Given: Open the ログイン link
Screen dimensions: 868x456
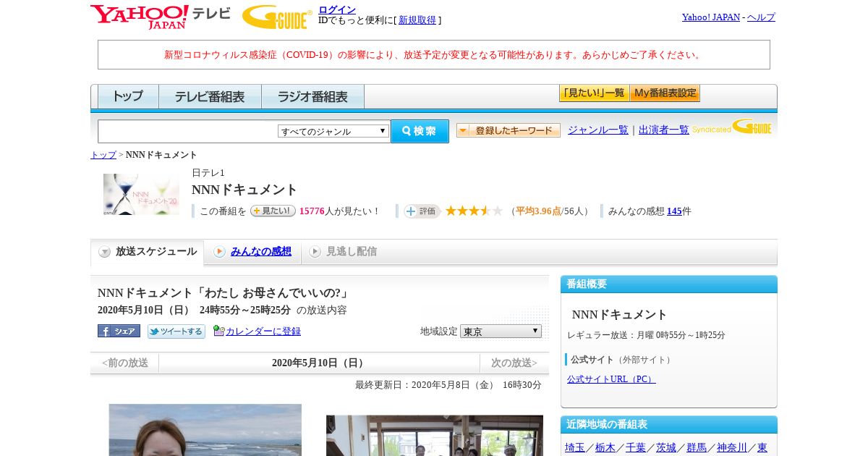Looking at the screenshot, I should [x=337, y=9].
